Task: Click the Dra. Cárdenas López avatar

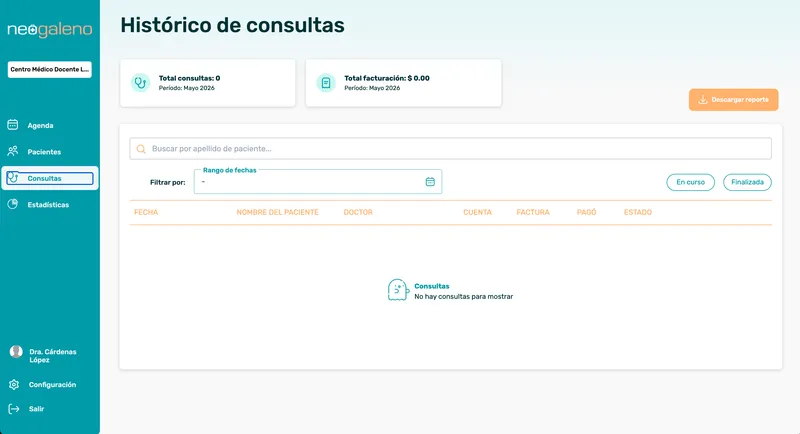Action: (x=16, y=351)
